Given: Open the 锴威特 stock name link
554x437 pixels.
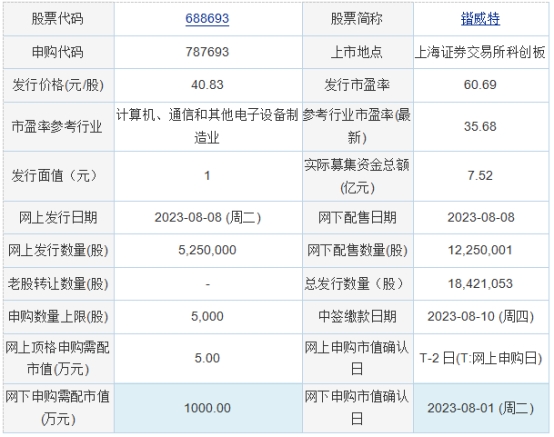Looking at the screenshot, I should click(480, 18).
